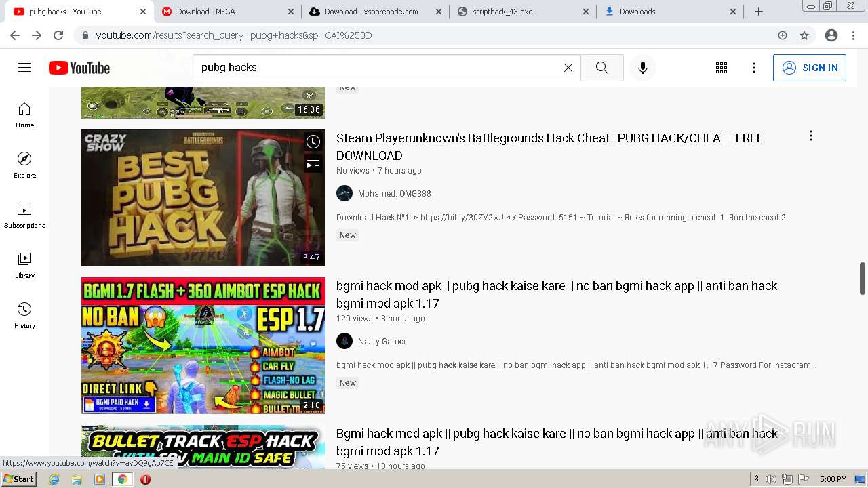Open Chrome taskbar button
Screen dimensions: 868x488
click(122, 479)
